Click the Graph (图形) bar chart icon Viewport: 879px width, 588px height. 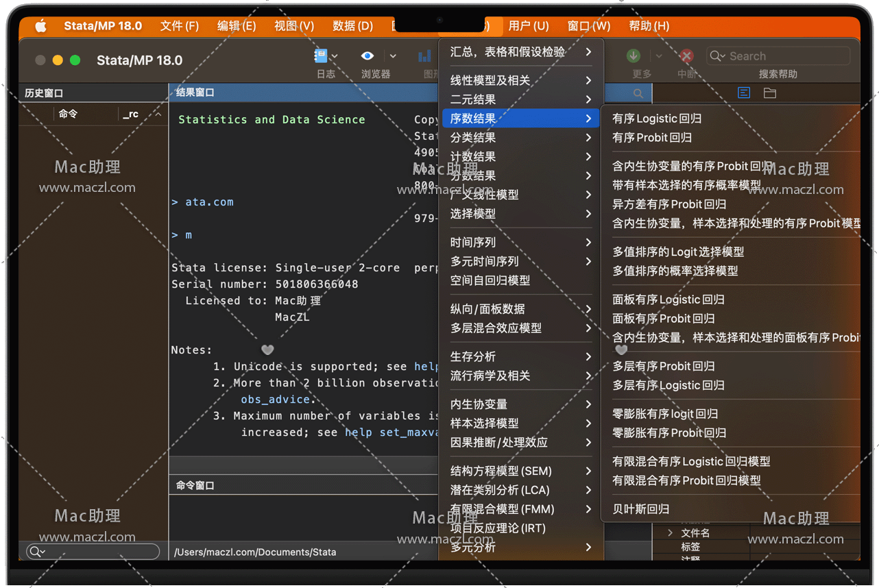426,56
